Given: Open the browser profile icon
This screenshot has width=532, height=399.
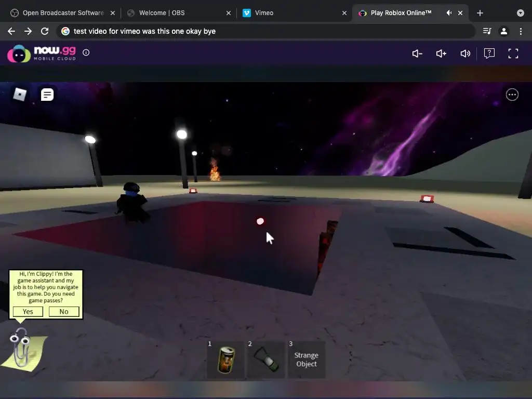Looking at the screenshot, I should click(x=504, y=31).
